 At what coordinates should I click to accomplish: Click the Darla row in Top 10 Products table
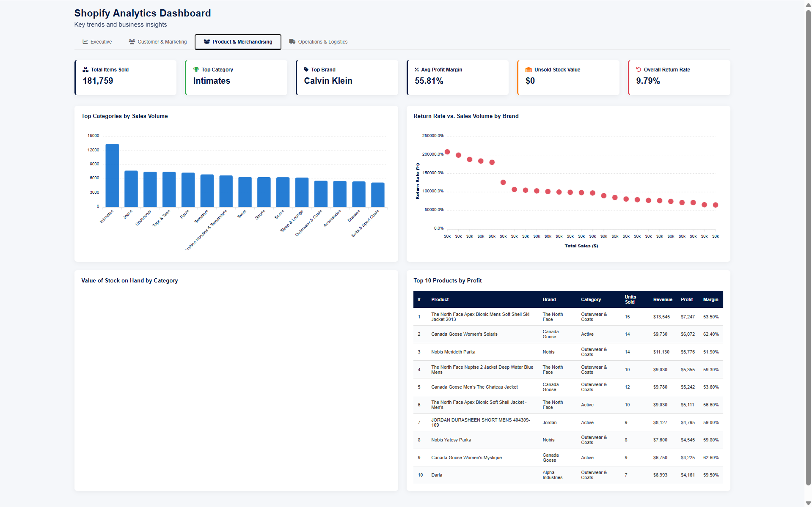coord(567,475)
